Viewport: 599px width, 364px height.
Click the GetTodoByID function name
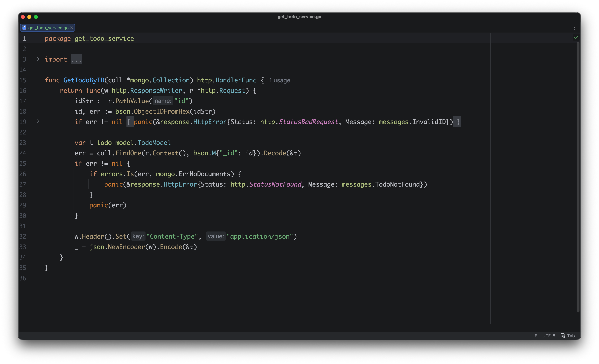coord(84,80)
